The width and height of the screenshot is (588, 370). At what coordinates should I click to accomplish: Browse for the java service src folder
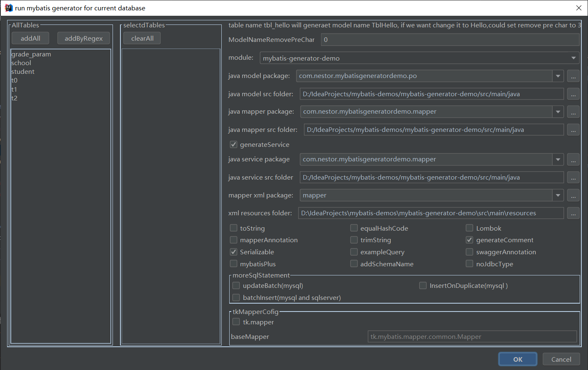573,177
